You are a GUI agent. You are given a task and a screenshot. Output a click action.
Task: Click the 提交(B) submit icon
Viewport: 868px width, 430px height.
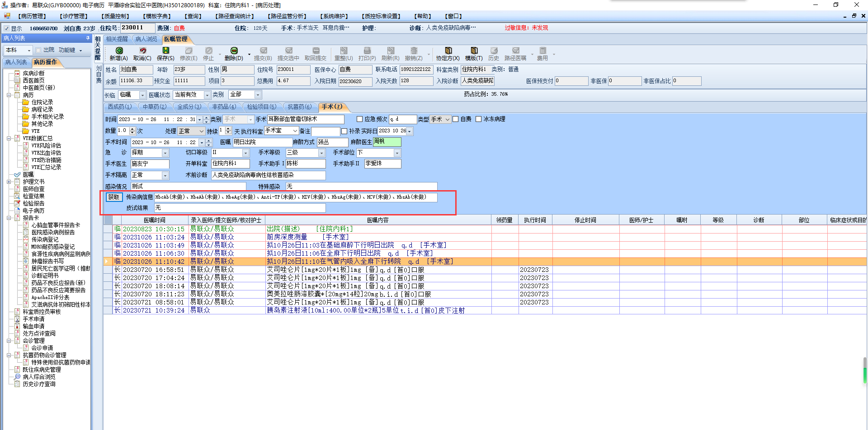(263, 51)
